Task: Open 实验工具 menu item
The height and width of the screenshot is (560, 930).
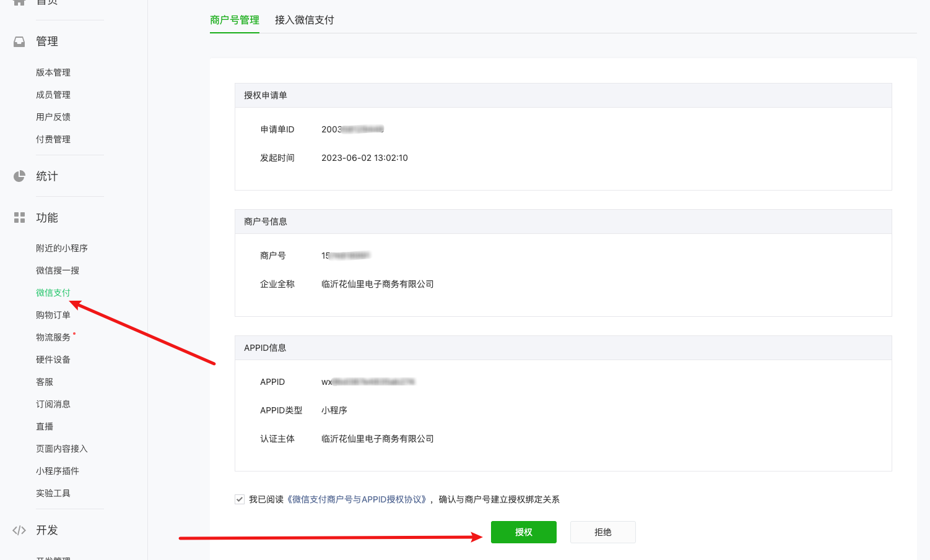Action: pos(53,493)
